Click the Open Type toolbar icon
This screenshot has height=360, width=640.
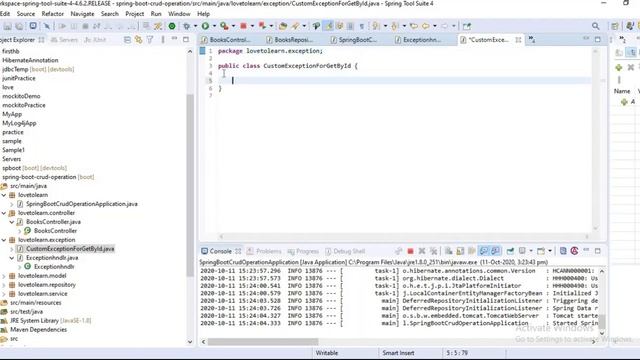coord(283,26)
